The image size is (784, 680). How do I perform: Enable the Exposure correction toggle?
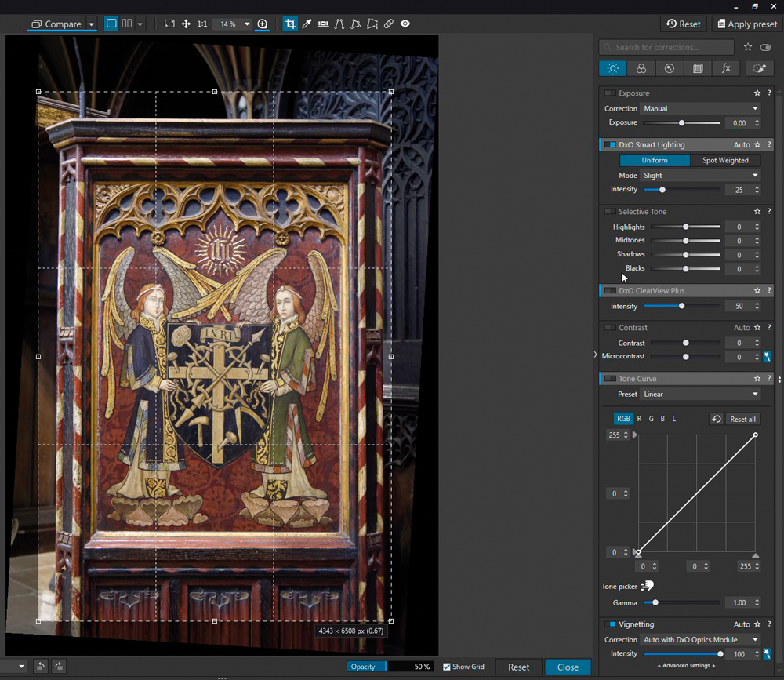(609, 93)
